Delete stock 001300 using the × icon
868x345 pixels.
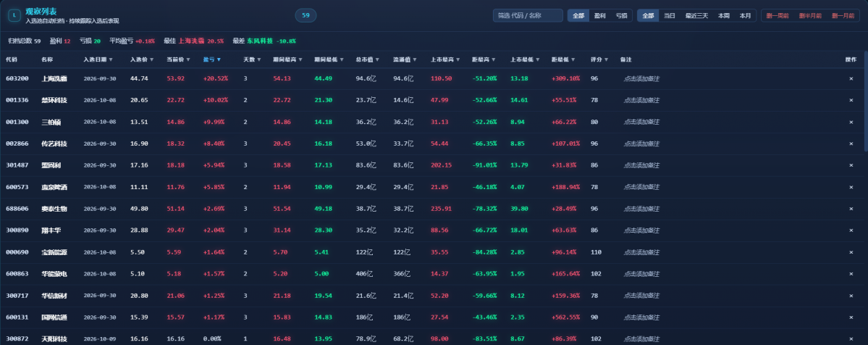click(x=851, y=122)
